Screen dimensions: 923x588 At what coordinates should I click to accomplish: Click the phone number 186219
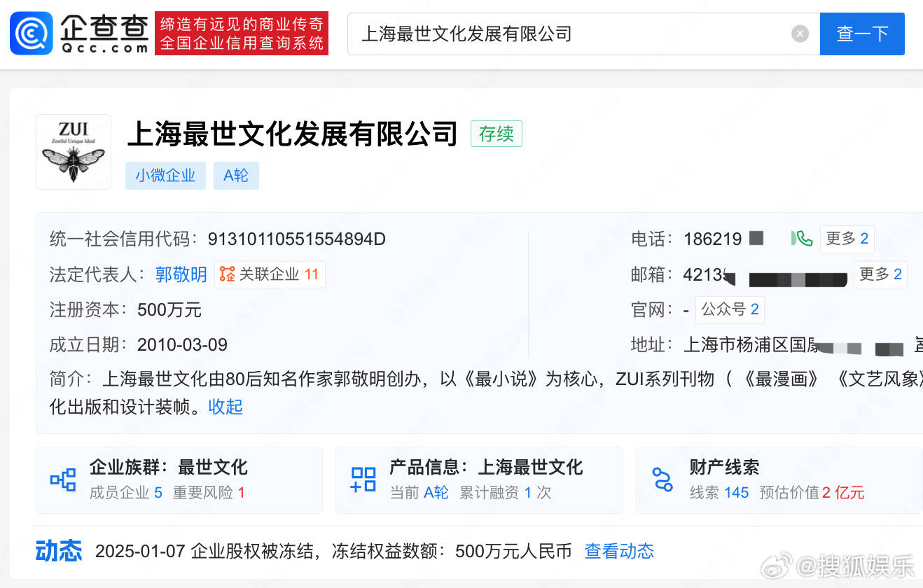(712, 239)
